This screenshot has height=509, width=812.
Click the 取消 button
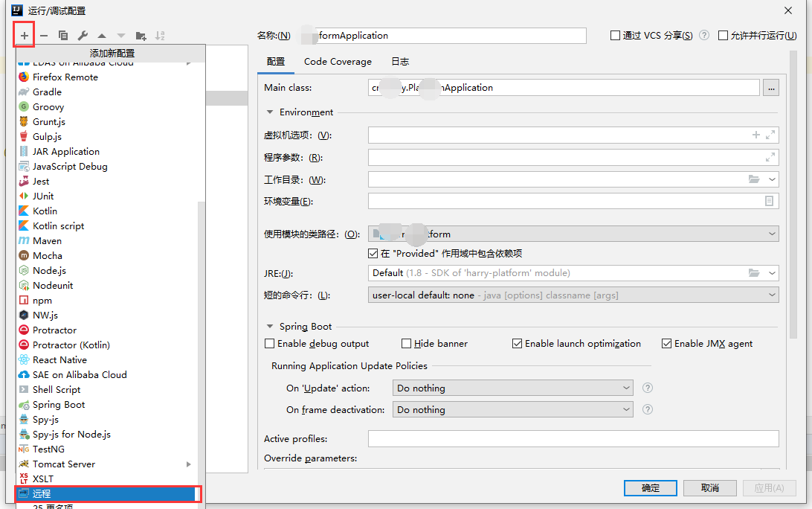710,488
